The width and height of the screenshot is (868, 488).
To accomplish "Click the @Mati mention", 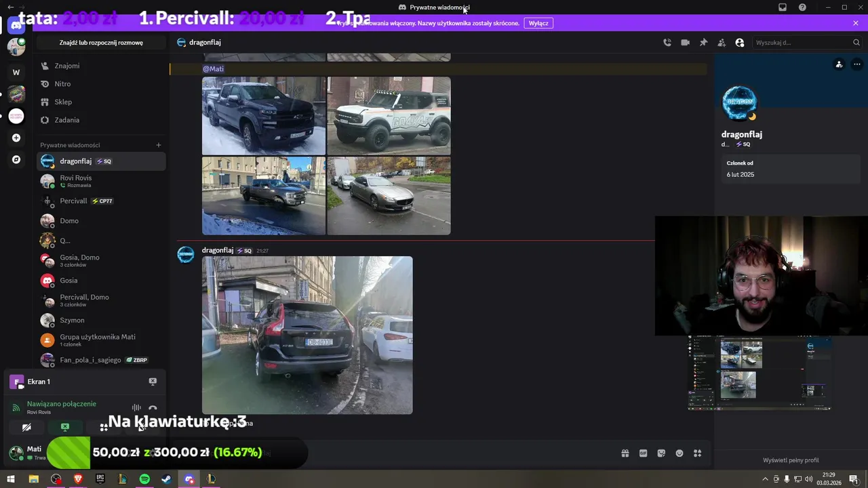I will click(x=213, y=68).
